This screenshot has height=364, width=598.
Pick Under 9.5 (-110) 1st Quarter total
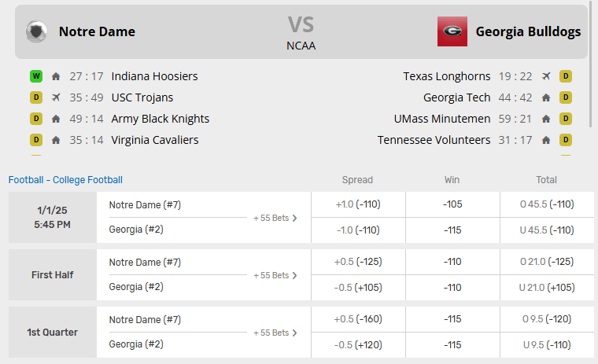547,345
